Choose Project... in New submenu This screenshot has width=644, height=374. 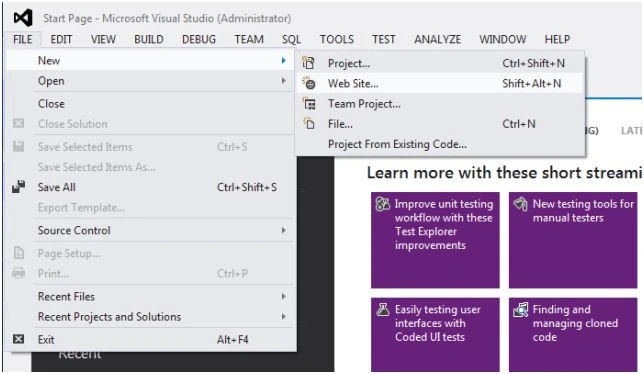pyautogui.click(x=440, y=63)
